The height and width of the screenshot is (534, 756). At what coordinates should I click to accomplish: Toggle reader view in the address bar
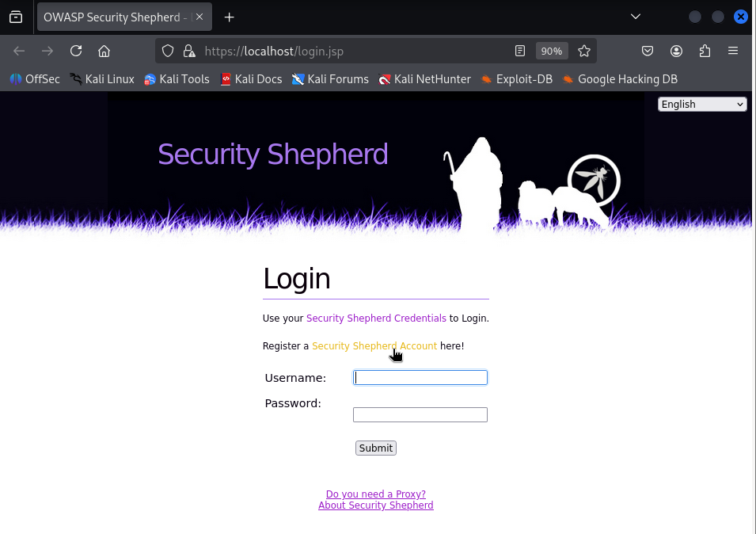[x=520, y=51]
